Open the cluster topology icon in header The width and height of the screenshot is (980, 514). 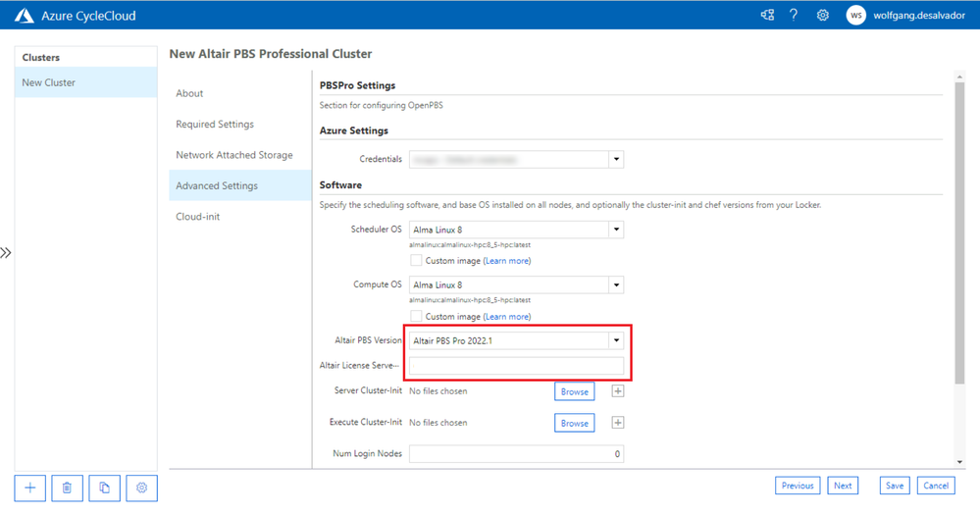pos(767,15)
